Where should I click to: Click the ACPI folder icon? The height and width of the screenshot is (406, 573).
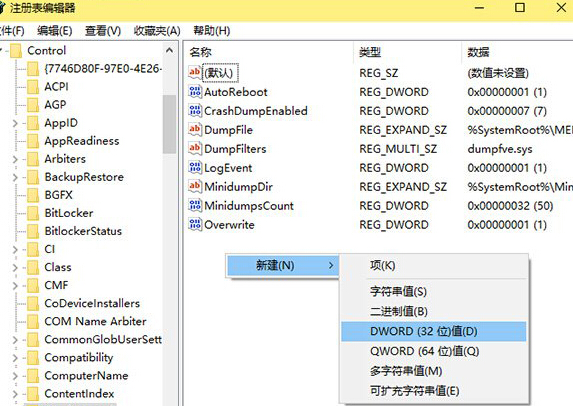[33, 86]
